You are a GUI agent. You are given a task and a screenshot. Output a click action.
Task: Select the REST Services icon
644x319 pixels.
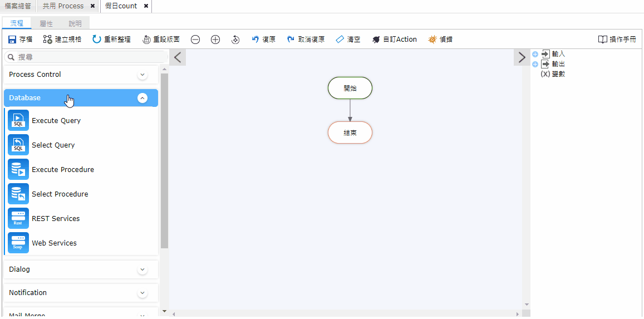(x=18, y=218)
